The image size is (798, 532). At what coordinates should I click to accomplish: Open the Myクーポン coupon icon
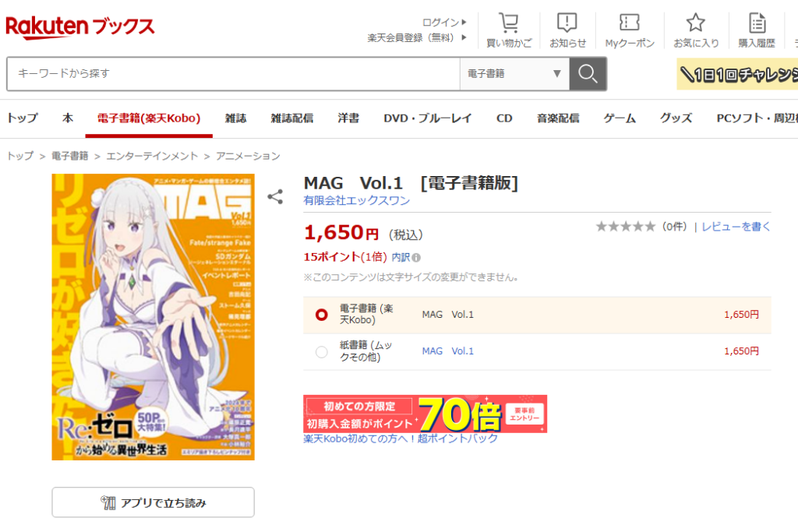[630, 23]
